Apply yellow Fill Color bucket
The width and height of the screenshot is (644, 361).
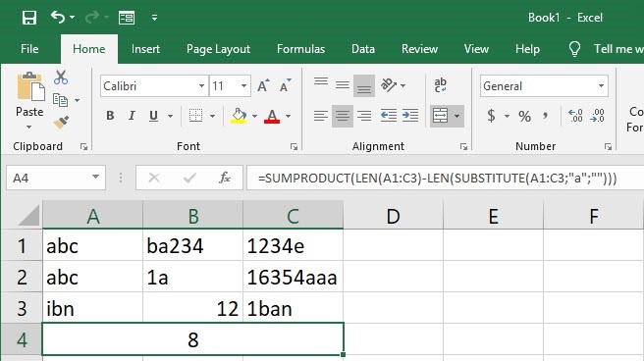pos(239,116)
